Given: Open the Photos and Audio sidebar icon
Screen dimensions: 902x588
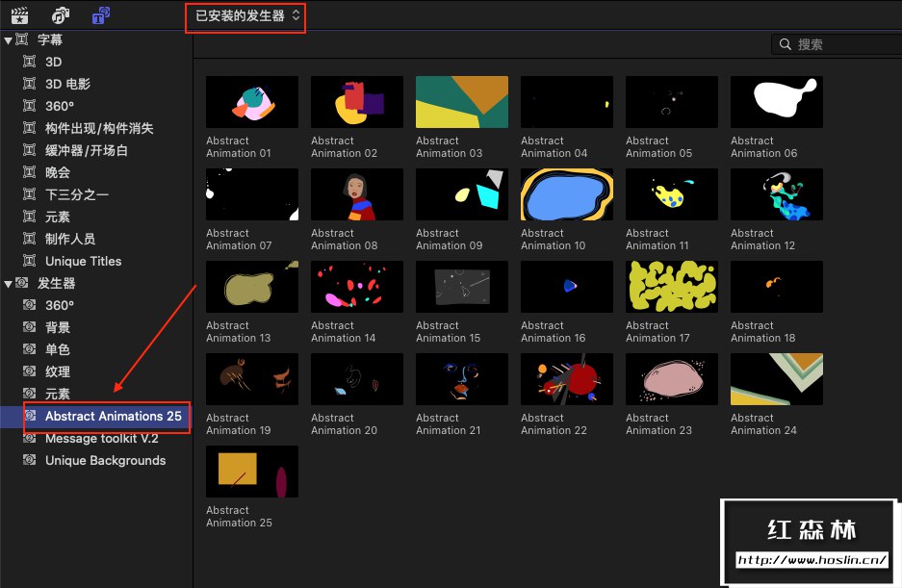Looking at the screenshot, I should (61, 15).
